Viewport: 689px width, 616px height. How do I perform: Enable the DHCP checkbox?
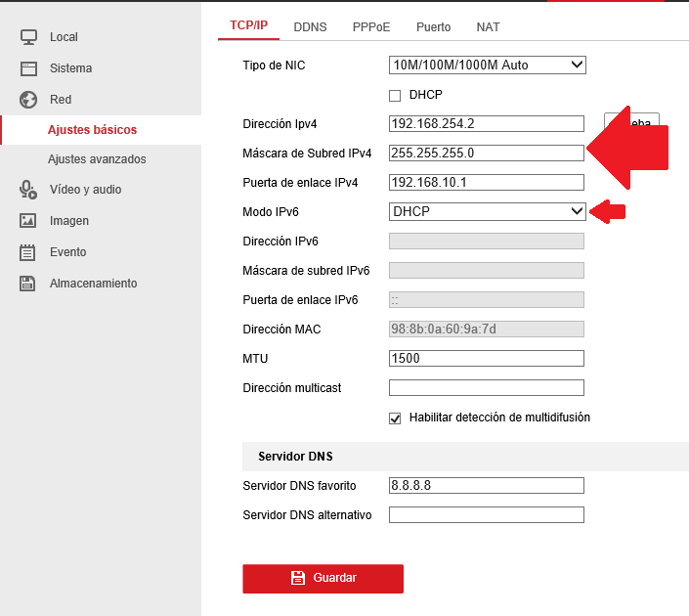[x=395, y=96]
